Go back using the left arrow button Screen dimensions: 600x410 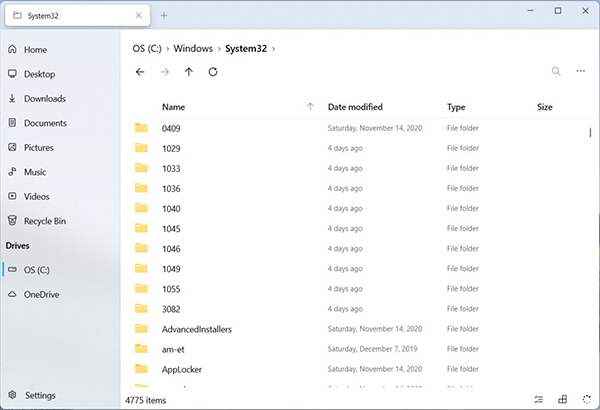pyautogui.click(x=140, y=72)
